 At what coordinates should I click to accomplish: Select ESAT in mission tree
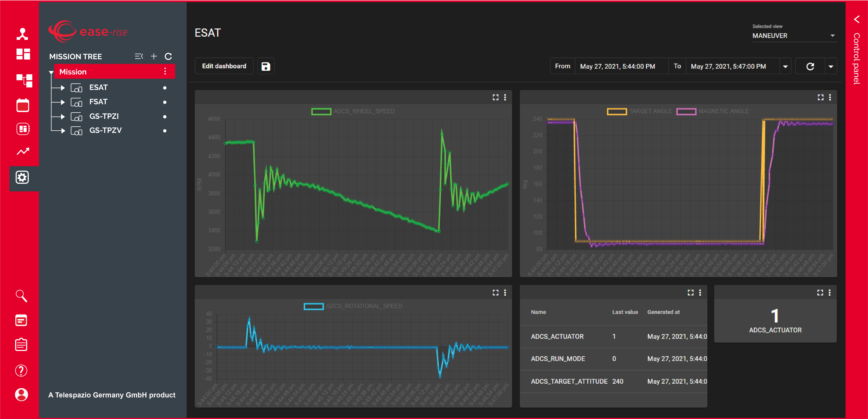click(x=98, y=87)
